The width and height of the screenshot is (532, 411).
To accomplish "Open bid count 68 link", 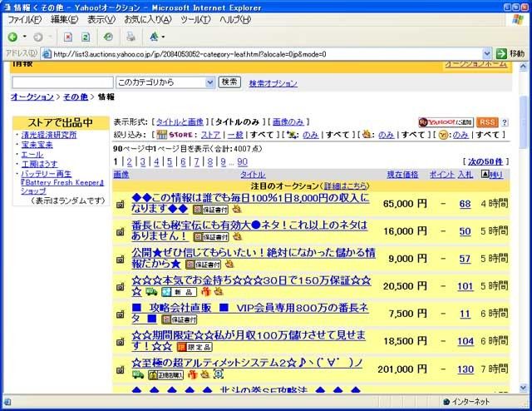I will [x=465, y=204].
